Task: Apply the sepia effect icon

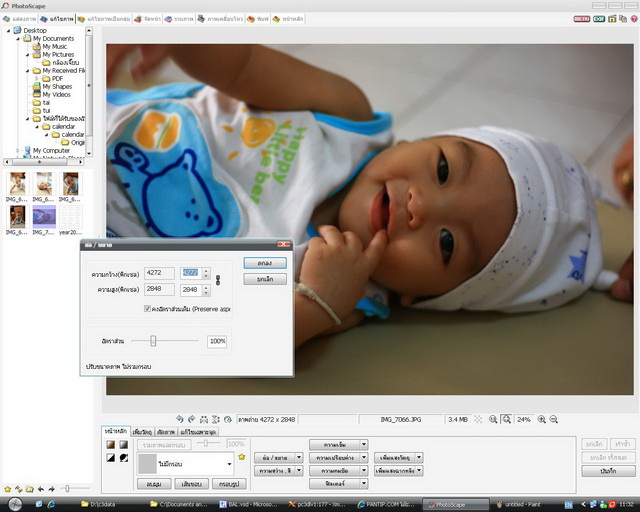Action: 111,445
